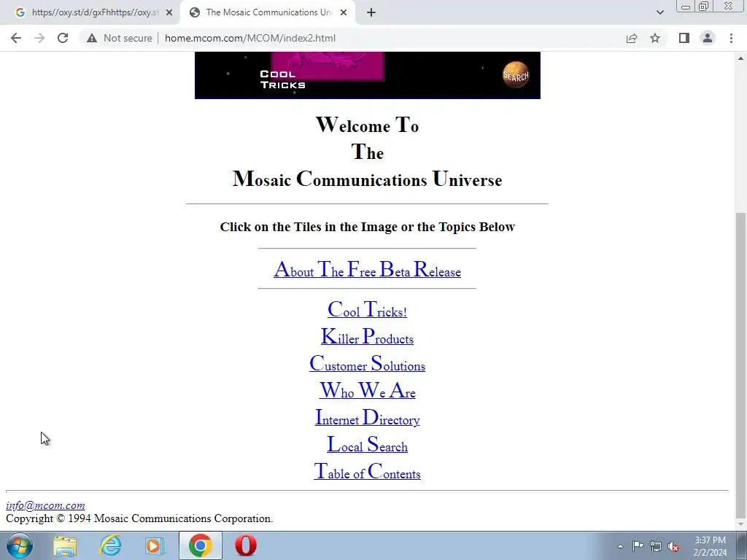Follow the Killer Products link
Image resolution: width=747 pixels, height=560 pixels.
[368, 337]
